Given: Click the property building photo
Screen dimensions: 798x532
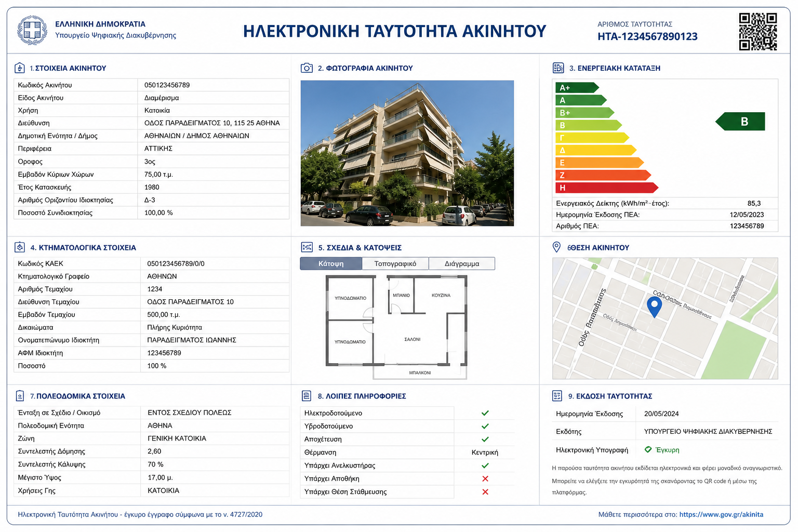Looking at the screenshot, I should 407,153.
